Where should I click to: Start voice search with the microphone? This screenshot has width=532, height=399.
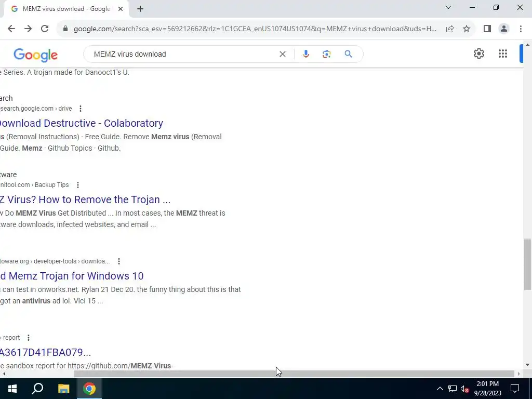pos(305,54)
